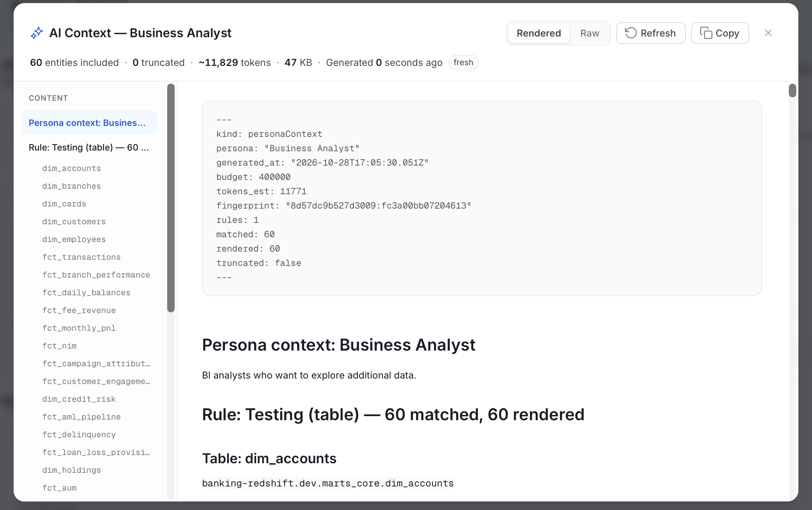Jump to dim_branches in content list
The width and height of the screenshot is (812, 510).
(x=71, y=186)
